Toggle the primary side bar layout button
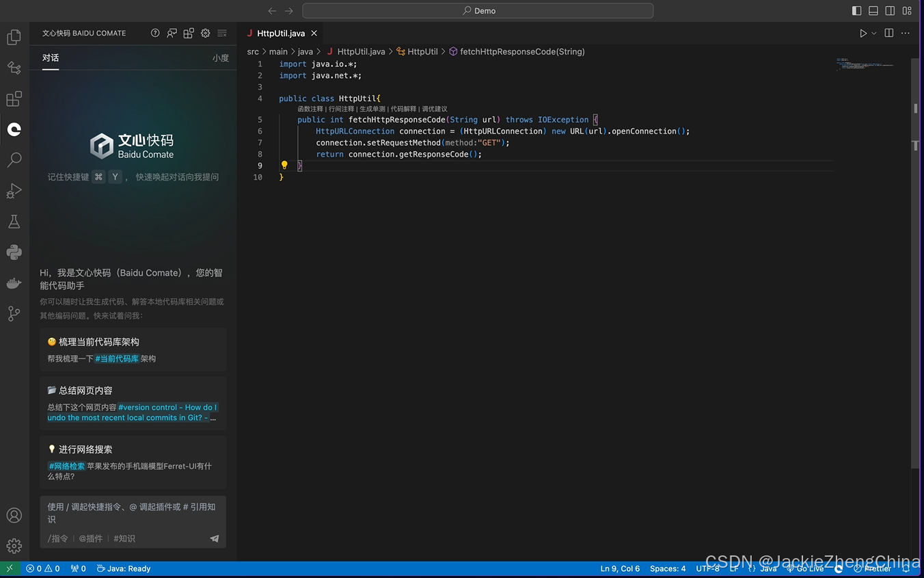The width and height of the screenshot is (924, 578). click(x=857, y=11)
